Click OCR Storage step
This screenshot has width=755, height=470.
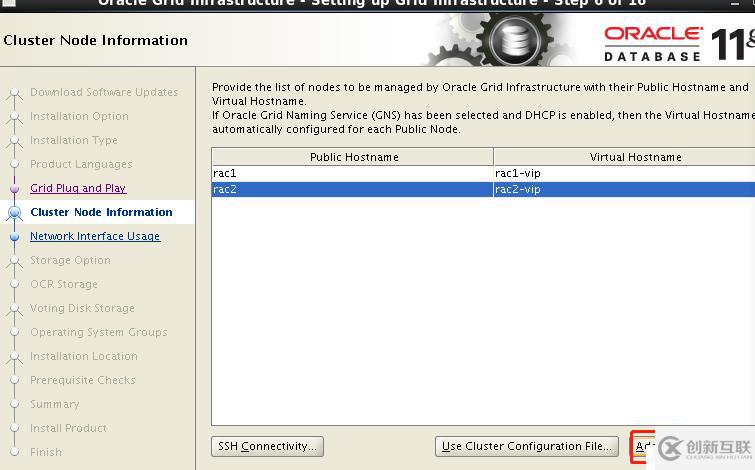pyautogui.click(x=64, y=284)
